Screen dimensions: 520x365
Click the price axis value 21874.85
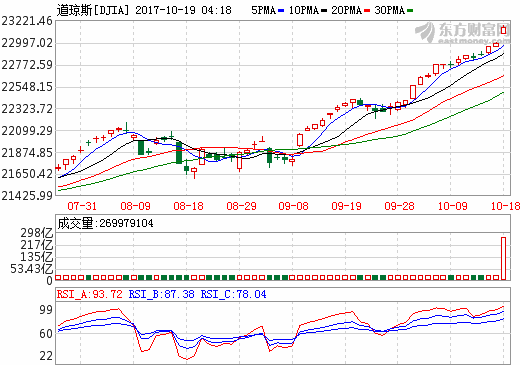[27, 153]
